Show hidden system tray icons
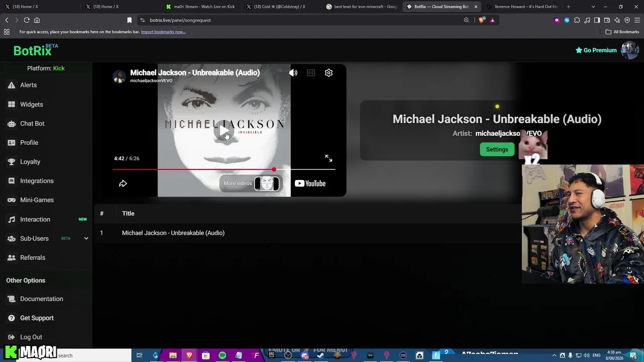 [554, 355]
